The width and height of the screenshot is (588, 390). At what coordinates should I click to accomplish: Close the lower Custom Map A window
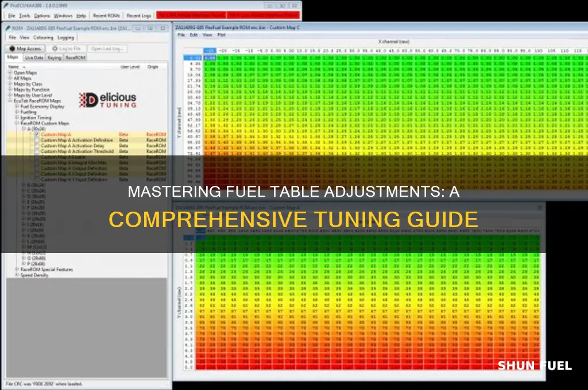coord(540,207)
